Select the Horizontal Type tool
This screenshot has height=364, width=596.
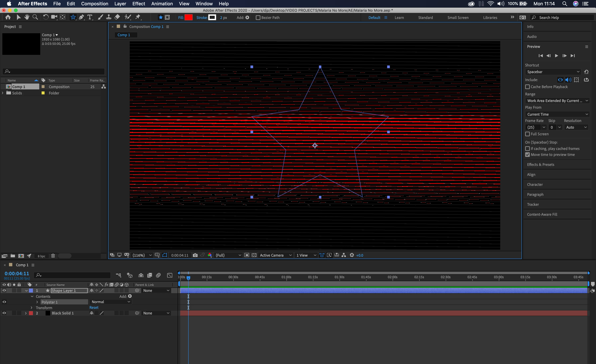[90, 17]
